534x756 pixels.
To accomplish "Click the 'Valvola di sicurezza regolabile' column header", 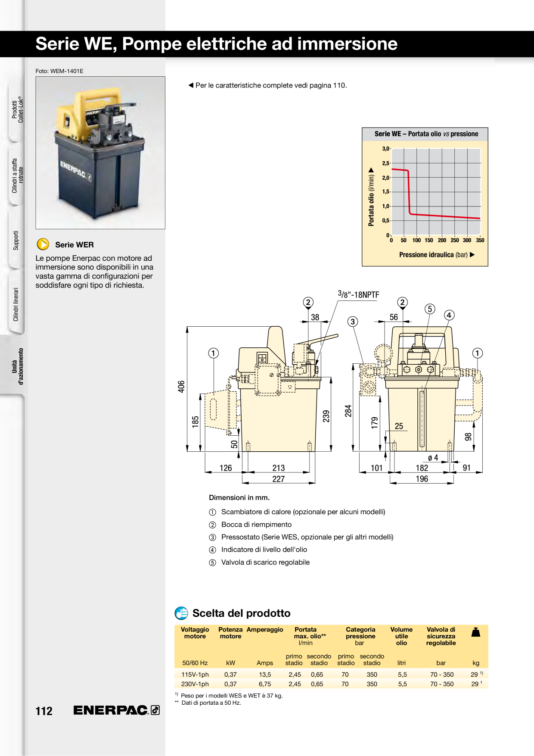I will pos(441,636).
